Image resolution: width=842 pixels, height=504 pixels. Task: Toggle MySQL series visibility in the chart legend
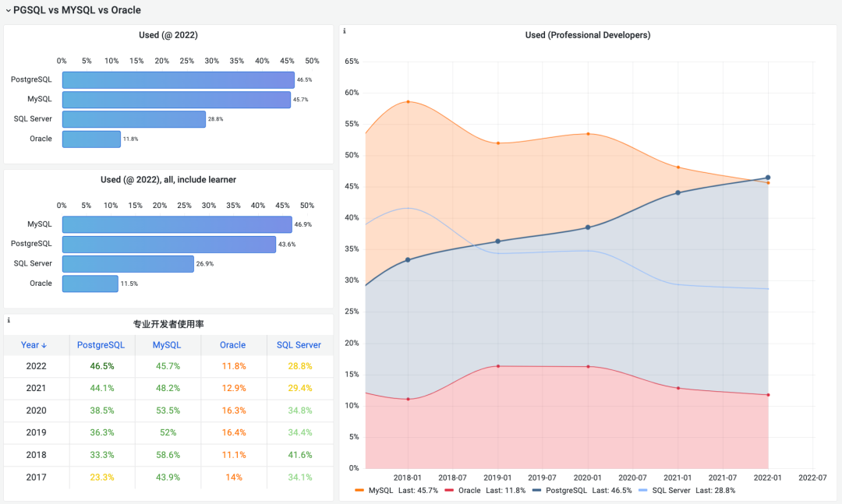(x=380, y=490)
